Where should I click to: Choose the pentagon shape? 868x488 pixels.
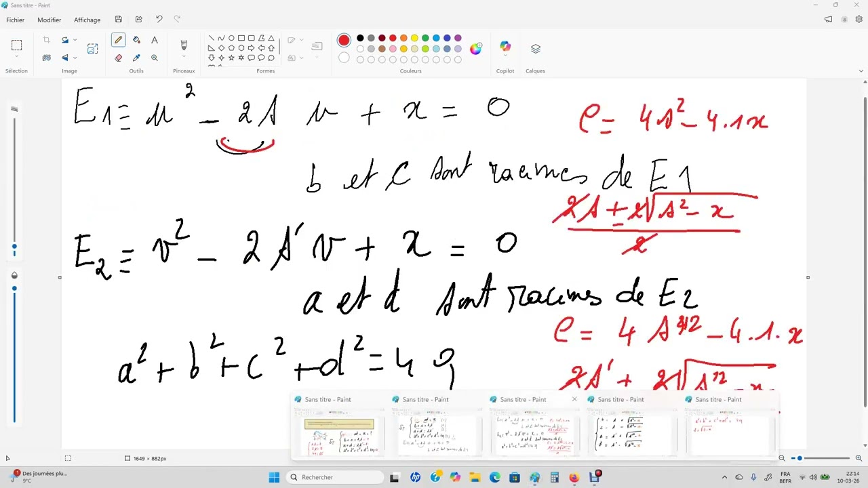coord(231,48)
